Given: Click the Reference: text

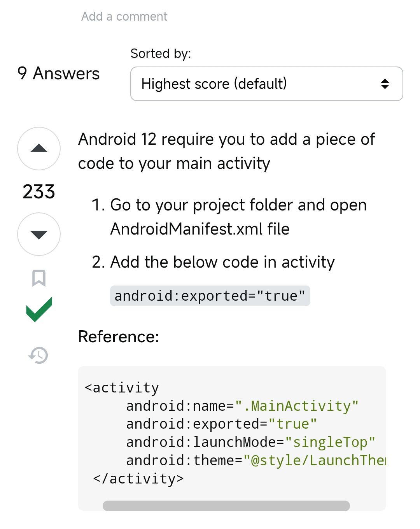Looking at the screenshot, I should tap(119, 336).
